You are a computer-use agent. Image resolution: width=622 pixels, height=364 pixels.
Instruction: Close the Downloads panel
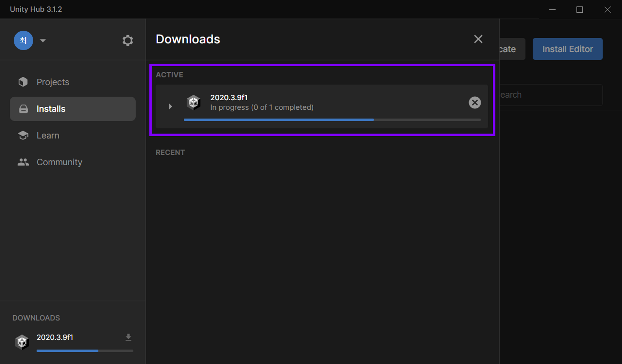pyautogui.click(x=478, y=39)
